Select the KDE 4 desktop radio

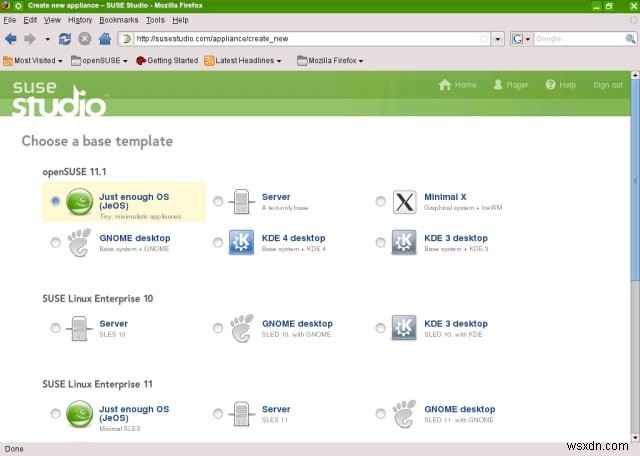218,242
